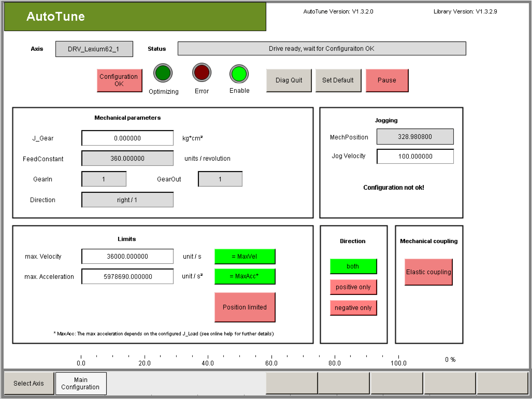
Task: Click the dark red Error indicator lamp
Action: tap(201, 72)
